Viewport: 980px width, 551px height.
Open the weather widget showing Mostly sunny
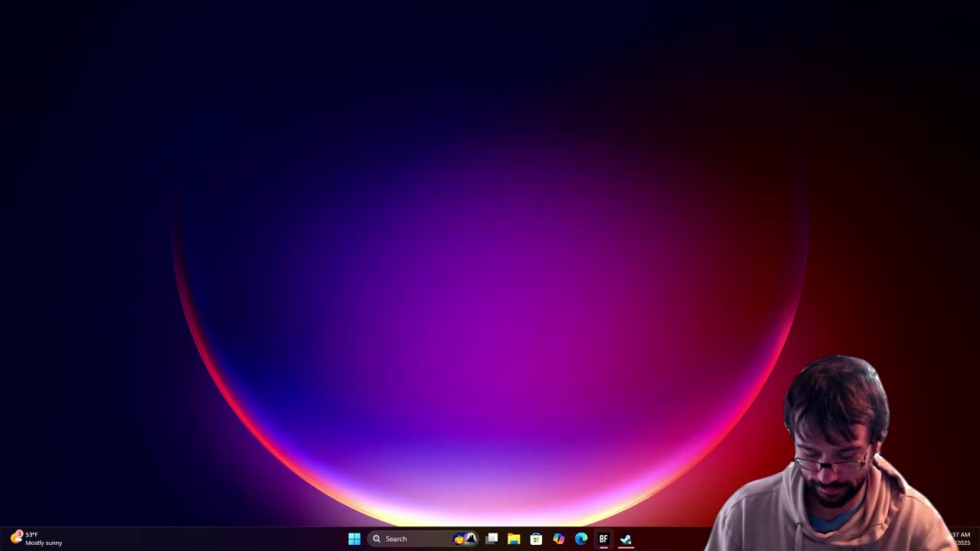point(36,539)
